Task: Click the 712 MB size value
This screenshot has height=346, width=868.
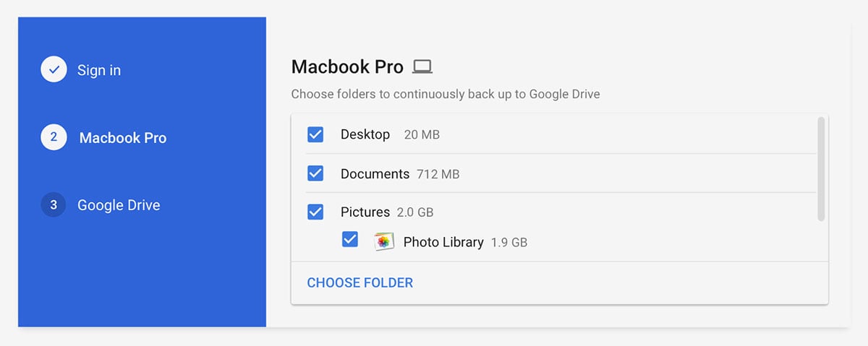Action: point(438,174)
